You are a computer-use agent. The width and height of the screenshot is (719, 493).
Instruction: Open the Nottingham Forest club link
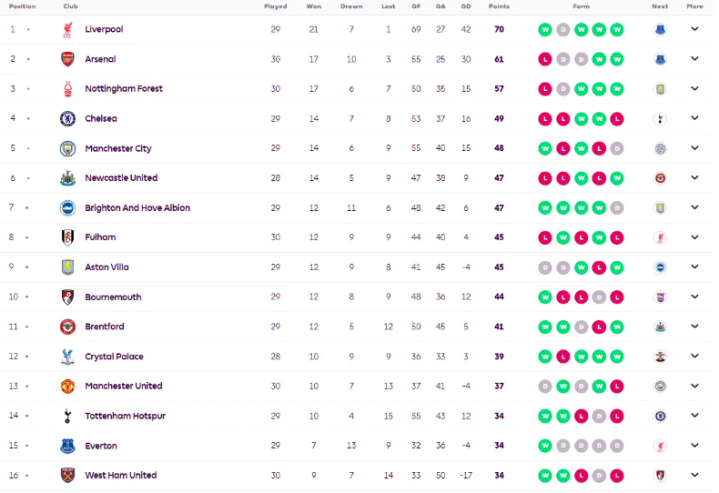(124, 89)
